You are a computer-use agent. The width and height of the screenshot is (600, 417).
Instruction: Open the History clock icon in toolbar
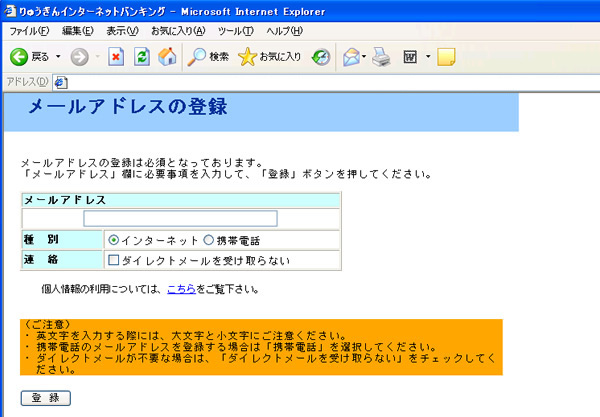(321, 57)
